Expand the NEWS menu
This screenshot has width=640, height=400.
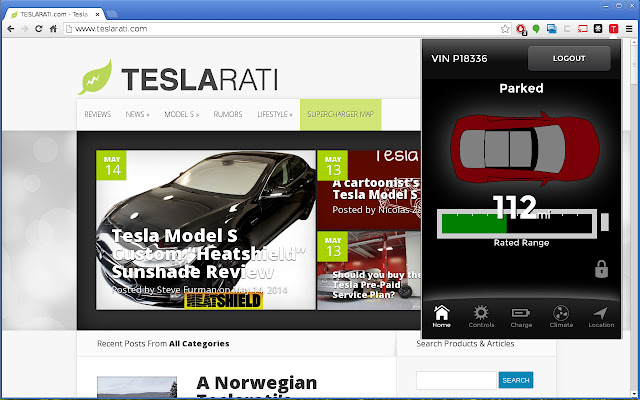[x=137, y=114]
